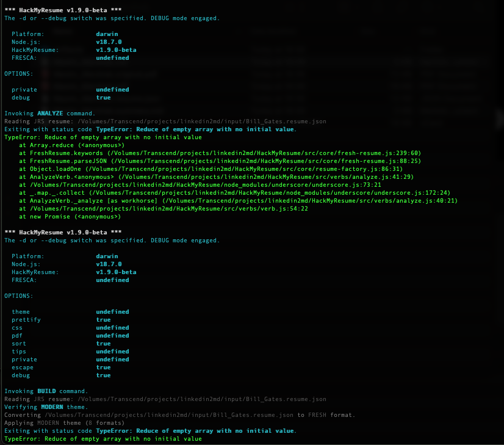Select the '_.map._.collect' stack trace line

pos(235,193)
